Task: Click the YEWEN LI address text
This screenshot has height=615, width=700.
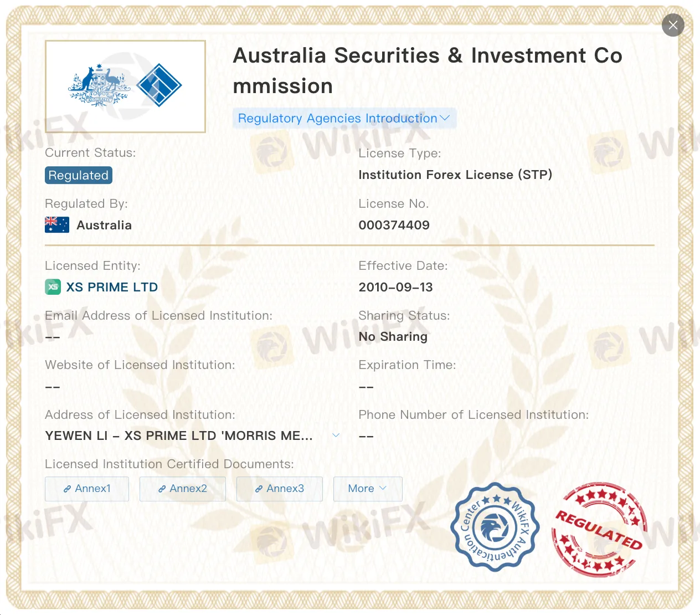Action: [179, 436]
